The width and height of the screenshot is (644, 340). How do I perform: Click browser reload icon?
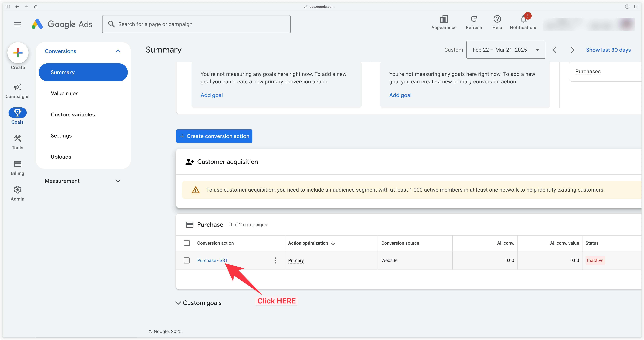tap(36, 7)
